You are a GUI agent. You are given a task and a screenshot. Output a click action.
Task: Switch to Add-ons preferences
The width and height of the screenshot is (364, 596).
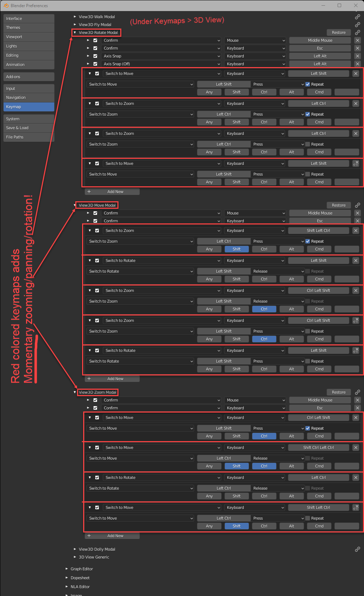coord(29,77)
